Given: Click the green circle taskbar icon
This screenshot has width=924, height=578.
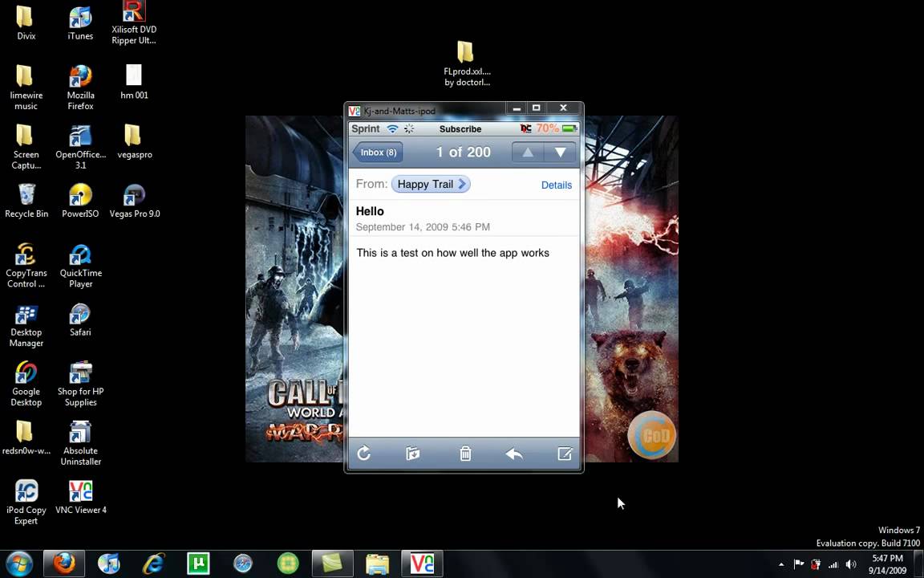Looking at the screenshot, I should [x=288, y=564].
